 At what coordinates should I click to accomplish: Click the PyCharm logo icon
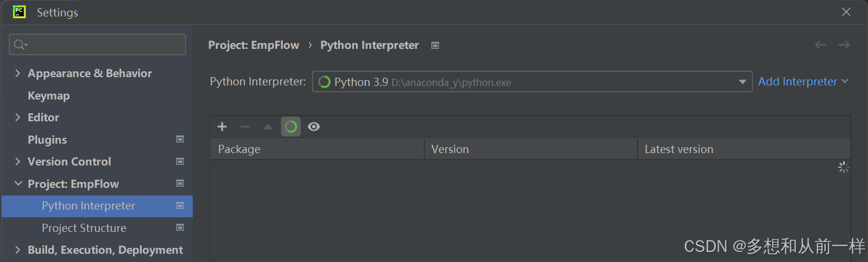pos(19,12)
